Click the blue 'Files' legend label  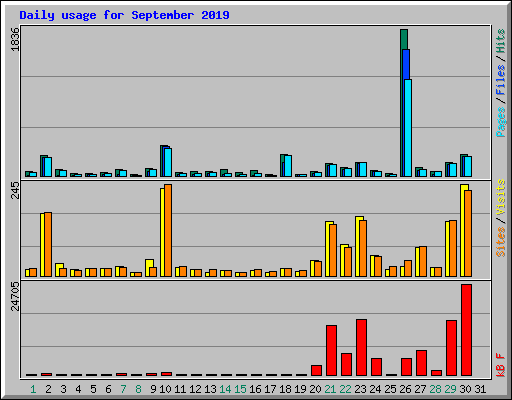point(500,80)
